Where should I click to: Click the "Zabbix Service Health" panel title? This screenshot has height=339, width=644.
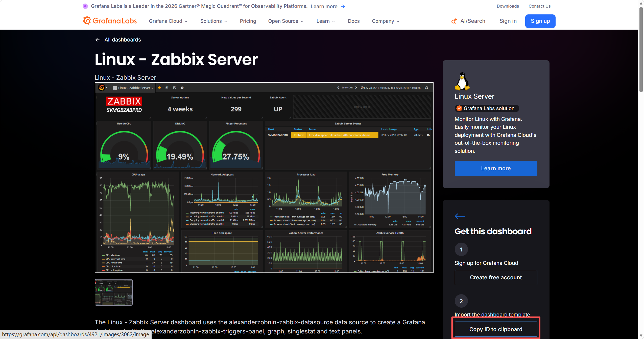click(x=390, y=233)
